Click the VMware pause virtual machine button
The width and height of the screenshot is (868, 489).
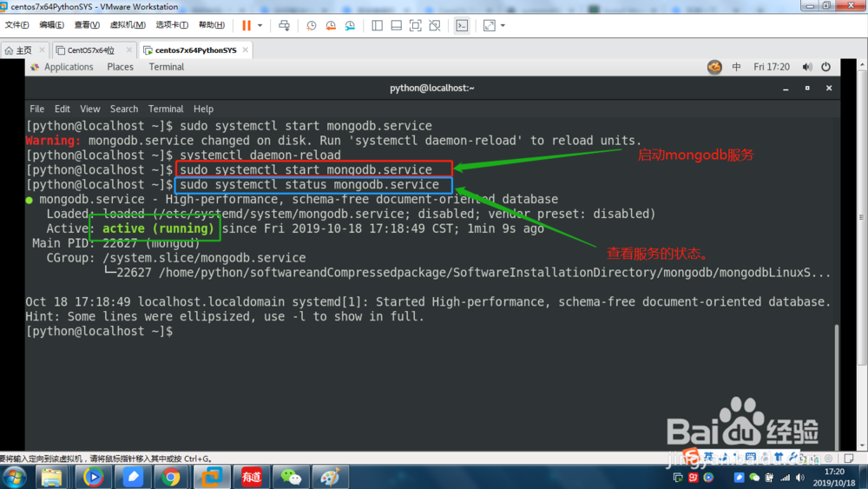point(247,25)
